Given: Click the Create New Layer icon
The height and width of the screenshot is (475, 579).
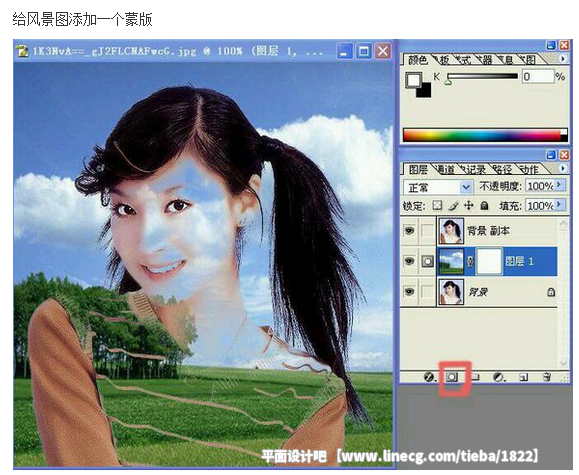Looking at the screenshot, I should coord(523,377).
